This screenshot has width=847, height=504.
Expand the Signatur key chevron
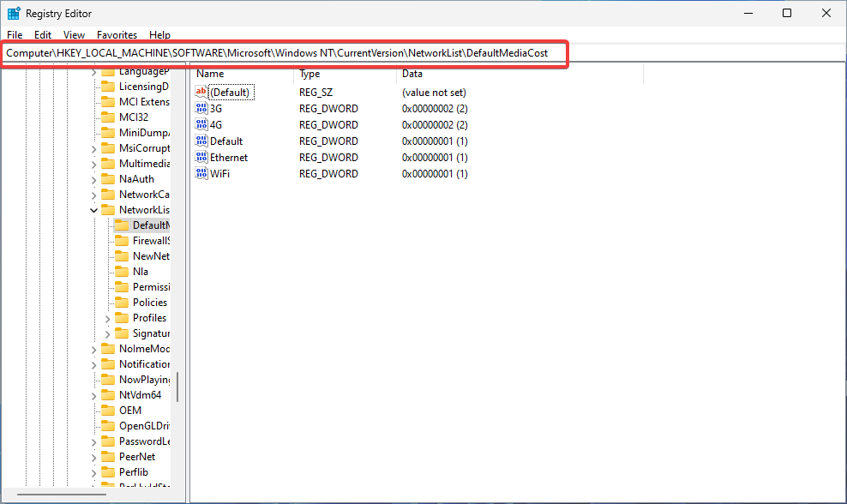point(107,333)
